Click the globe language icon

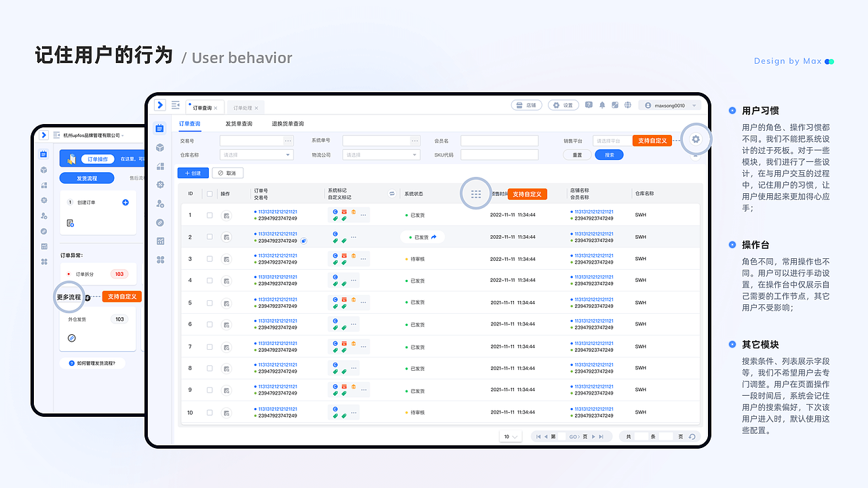[x=628, y=105]
